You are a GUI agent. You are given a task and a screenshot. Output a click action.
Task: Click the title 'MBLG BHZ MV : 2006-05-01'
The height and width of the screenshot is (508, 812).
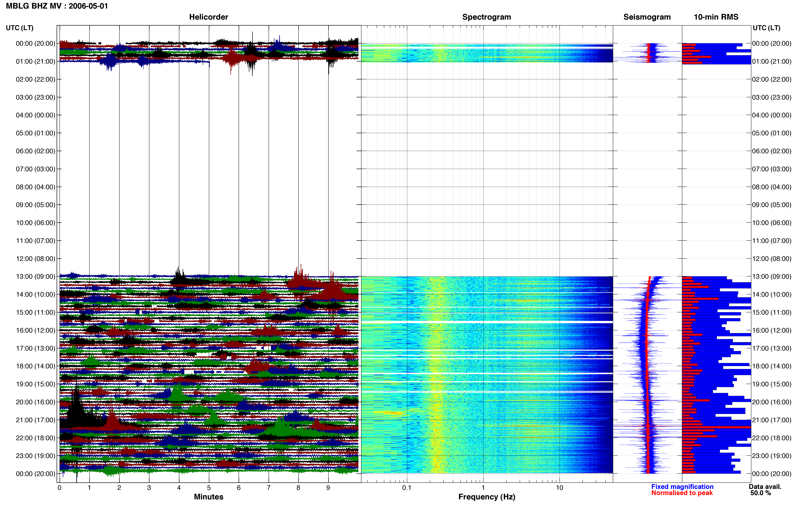click(x=57, y=6)
